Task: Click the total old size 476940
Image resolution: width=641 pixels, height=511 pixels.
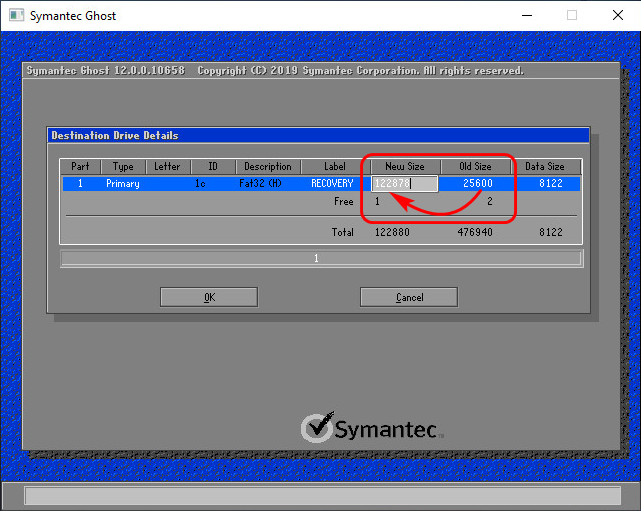Action: (475, 232)
